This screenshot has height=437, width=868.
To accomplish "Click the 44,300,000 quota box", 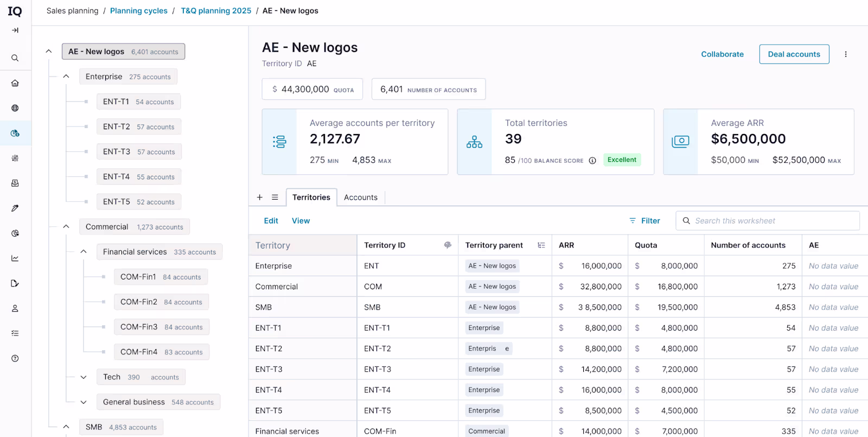I will click(312, 89).
